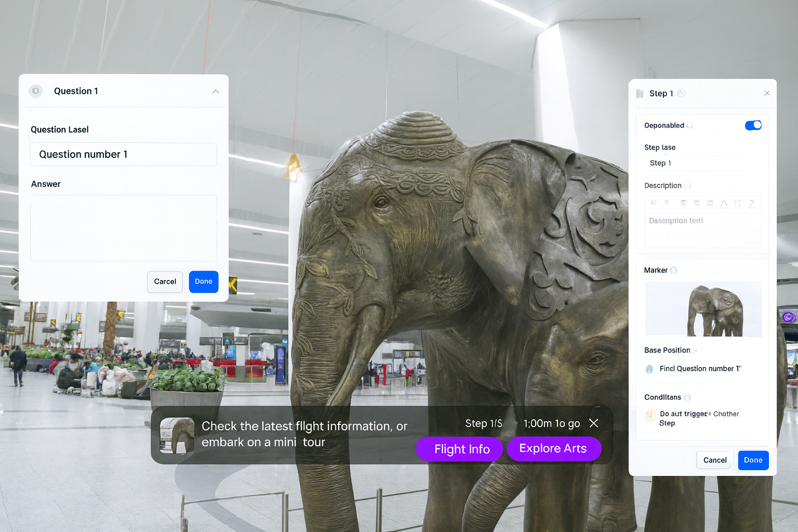Image resolution: width=798 pixels, height=532 pixels.
Task: Click the Marker elephant thumbnail image
Action: point(703,309)
